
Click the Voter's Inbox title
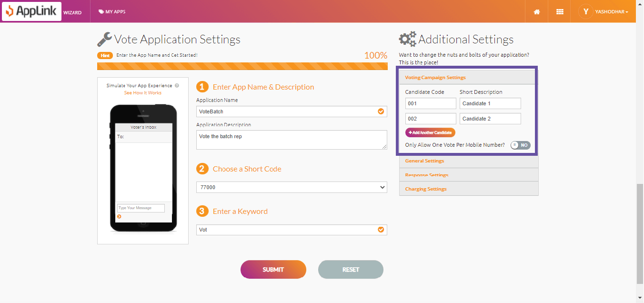pyautogui.click(x=143, y=127)
